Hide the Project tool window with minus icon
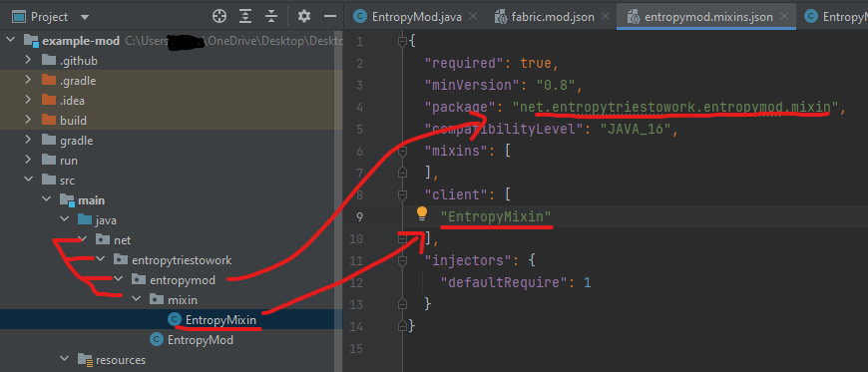The height and width of the screenshot is (372, 868). point(330,17)
